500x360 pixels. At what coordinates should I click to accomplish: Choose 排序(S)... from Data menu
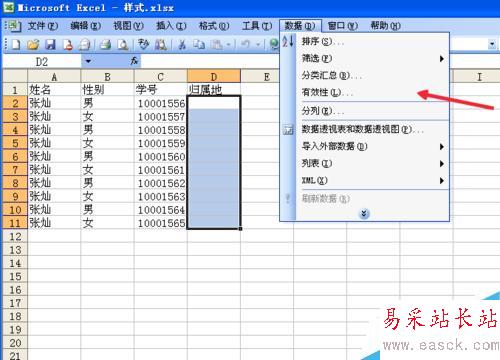pos(373,42)
